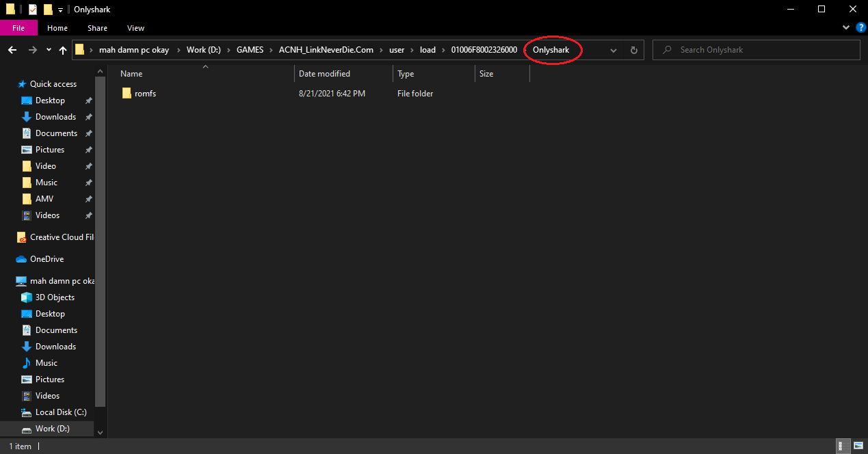Click the Local Disk (C:) drive icon
868x454 pixels.
(27, 412)
